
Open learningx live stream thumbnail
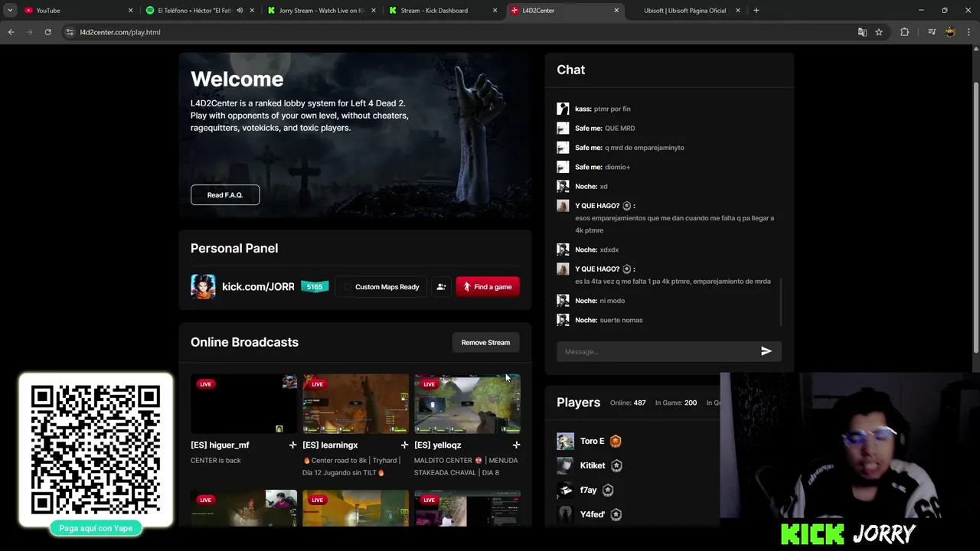(x=355, y=404)
